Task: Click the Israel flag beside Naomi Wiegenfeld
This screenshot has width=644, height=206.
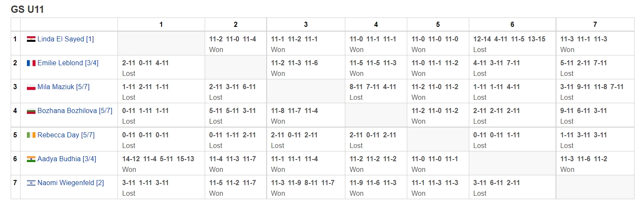Action: click(x=31, y=183)
